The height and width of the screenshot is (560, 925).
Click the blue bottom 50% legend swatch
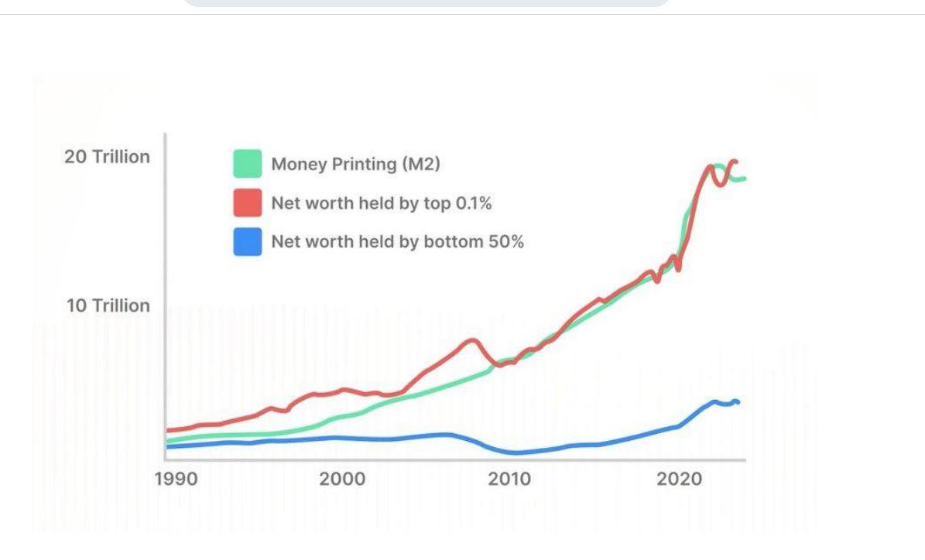(x=248, y=242)
